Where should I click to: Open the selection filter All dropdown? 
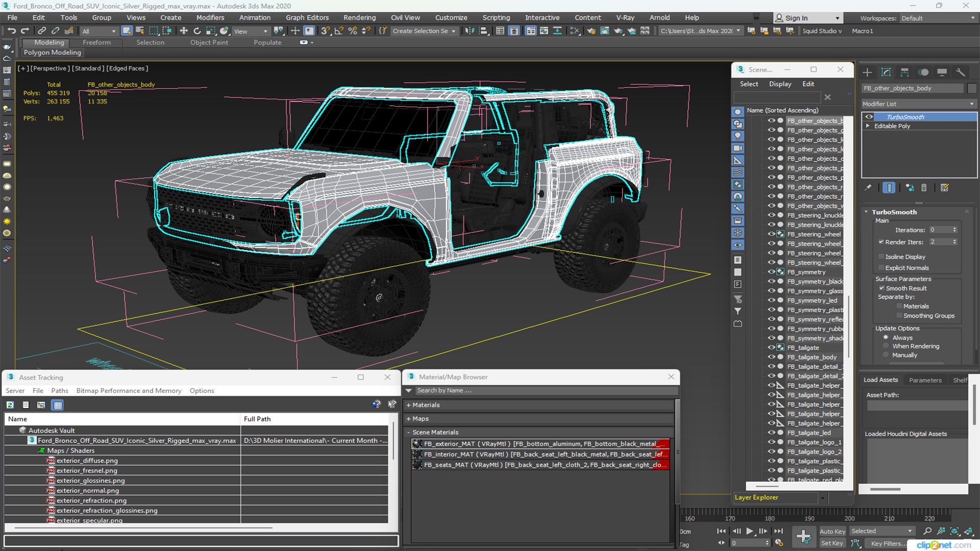pyautogui.click(x=99, y=31)
